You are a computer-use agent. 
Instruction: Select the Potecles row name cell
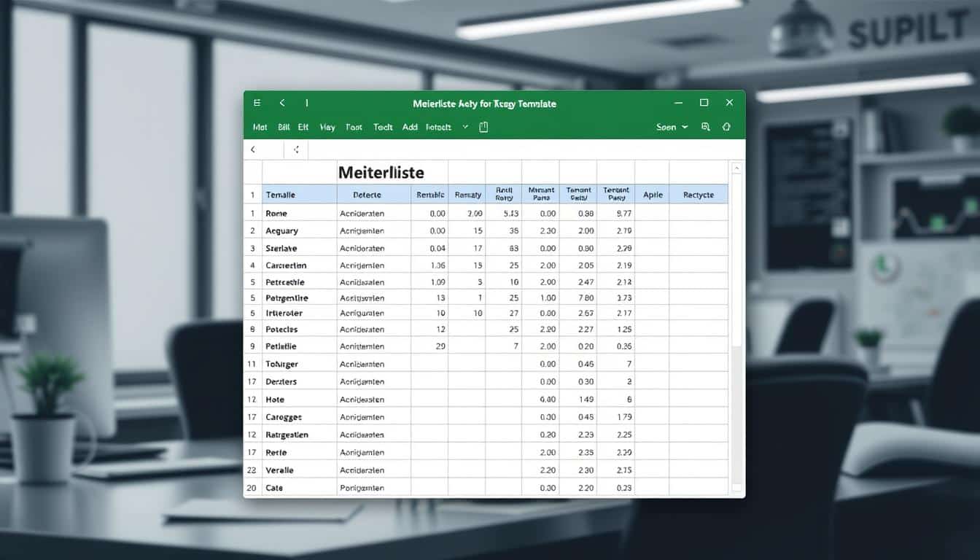(x=299, y=329)
